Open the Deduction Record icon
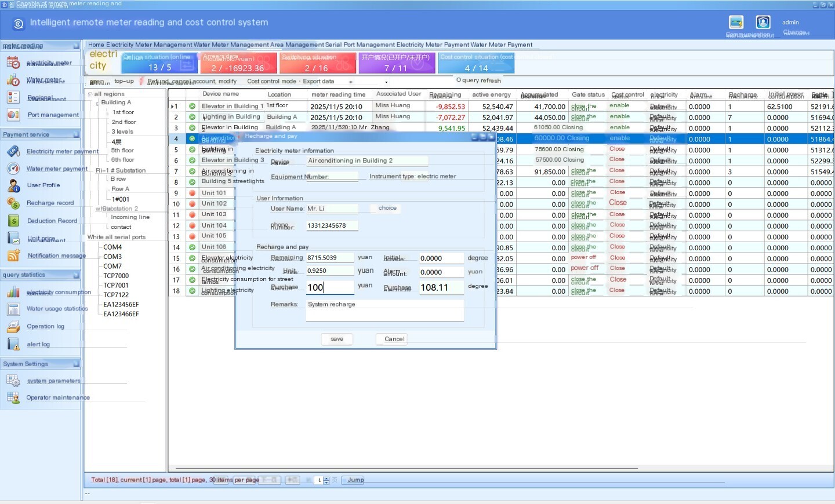The image size is (835, 504). point(13,221)
